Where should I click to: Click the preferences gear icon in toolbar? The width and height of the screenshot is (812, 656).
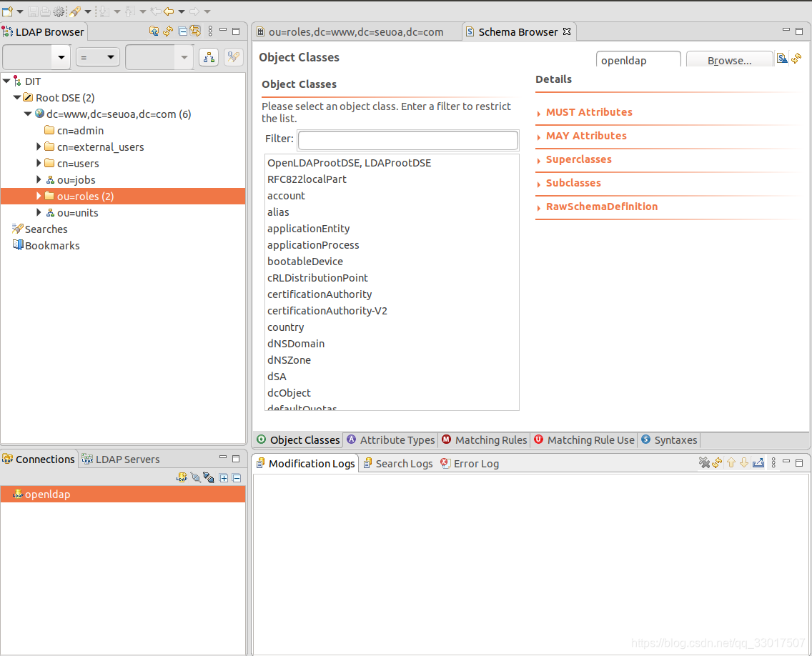click(59, 11)
